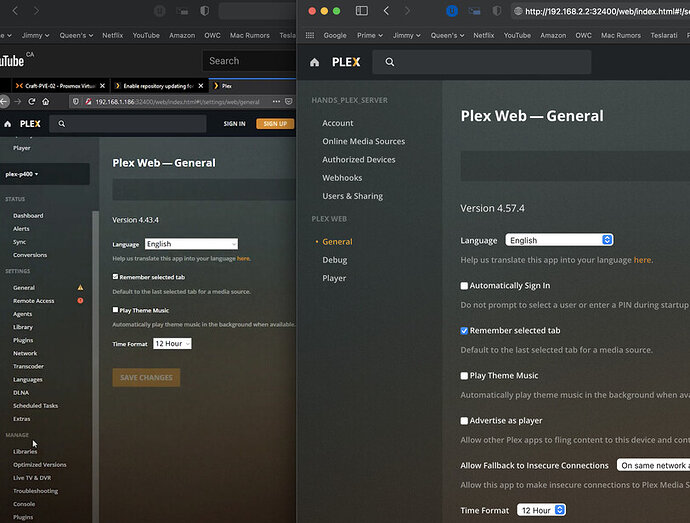This screenshot has width=690, height=523.
Task: Close the Enable repository updating tab
Action: (201, 86)
